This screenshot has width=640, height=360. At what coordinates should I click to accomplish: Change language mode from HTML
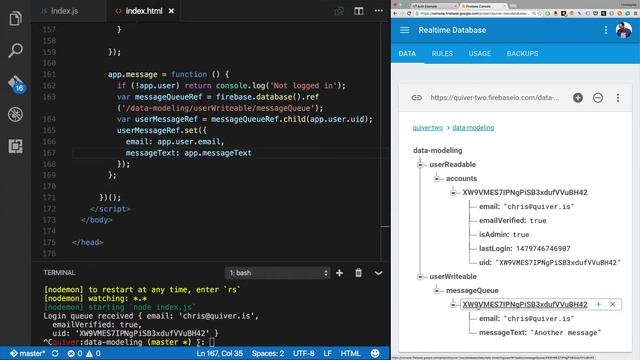350,353
